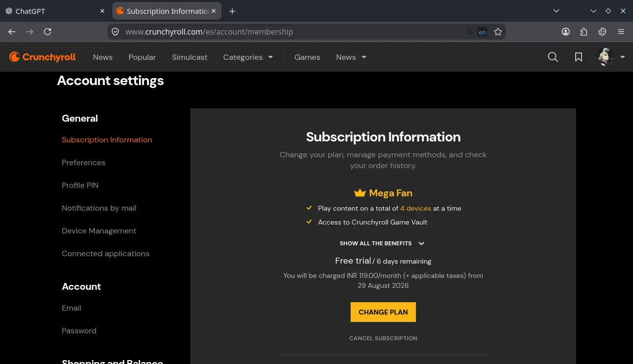Click CANCEL SUBSCRIPTION

point(383,338)
